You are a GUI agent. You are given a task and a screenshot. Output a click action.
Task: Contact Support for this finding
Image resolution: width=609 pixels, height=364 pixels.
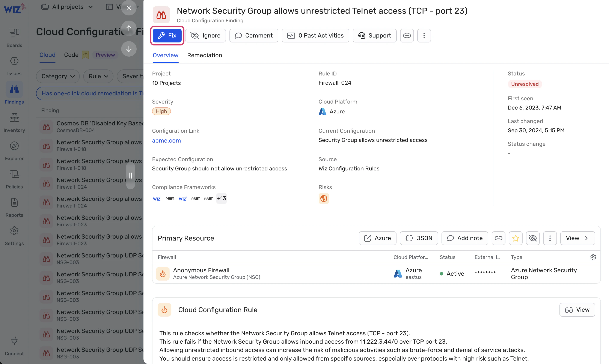pyautogui.click(x=374, y=36)
